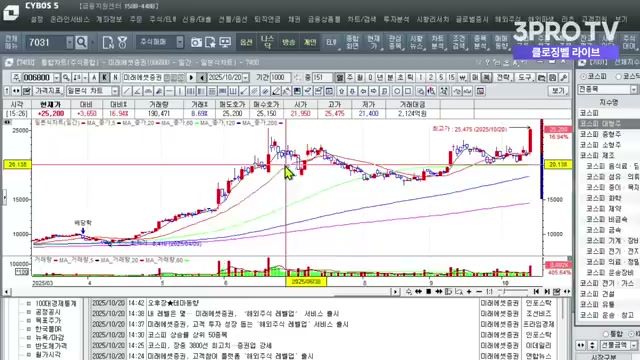Click the 기간 input field showing 1000

tap(280, 77)
